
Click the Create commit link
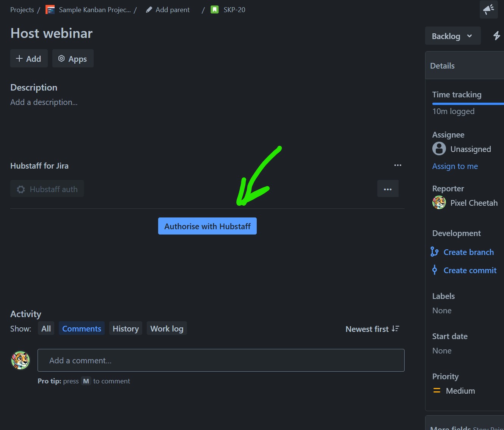coord(470,270)
